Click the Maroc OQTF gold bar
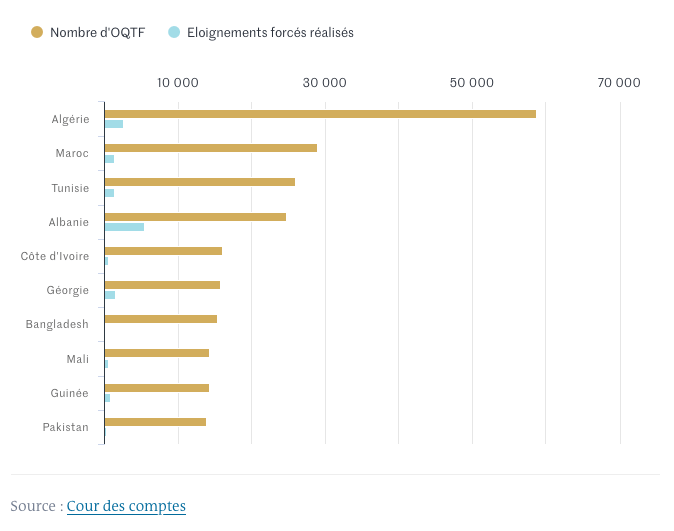 click(x=210, y=148)
